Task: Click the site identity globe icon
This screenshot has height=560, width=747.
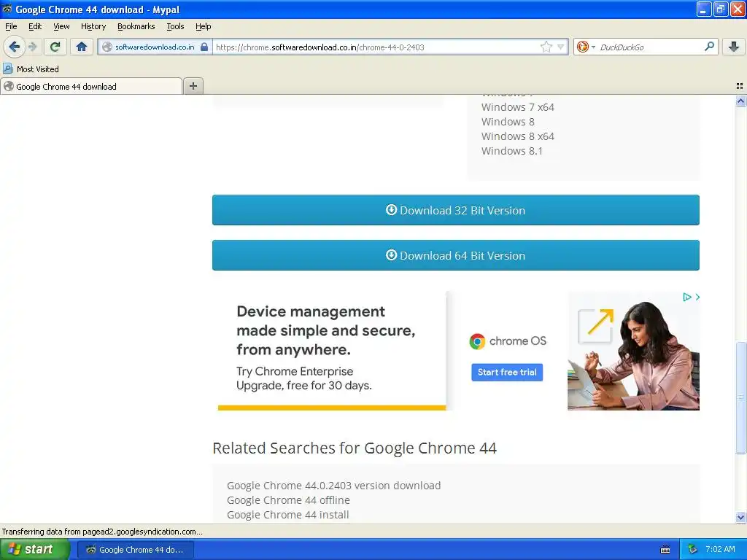Action: [x=107, y=47]
